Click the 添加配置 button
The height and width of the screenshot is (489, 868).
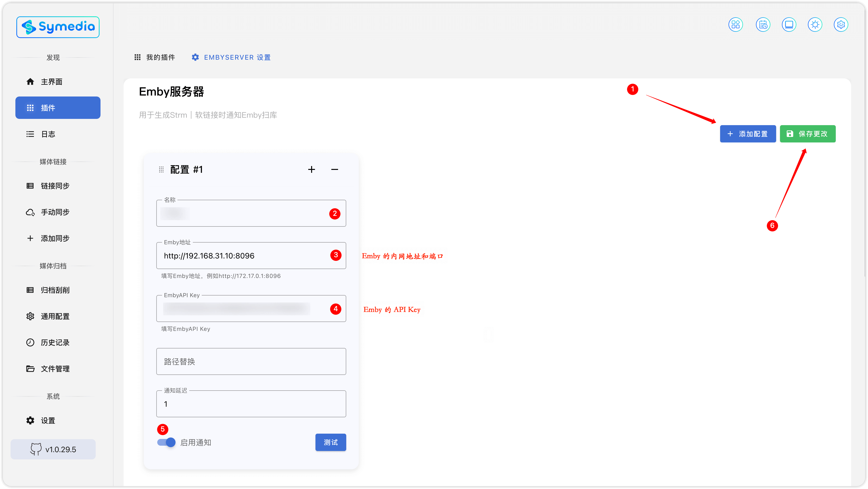click(748, 134)
